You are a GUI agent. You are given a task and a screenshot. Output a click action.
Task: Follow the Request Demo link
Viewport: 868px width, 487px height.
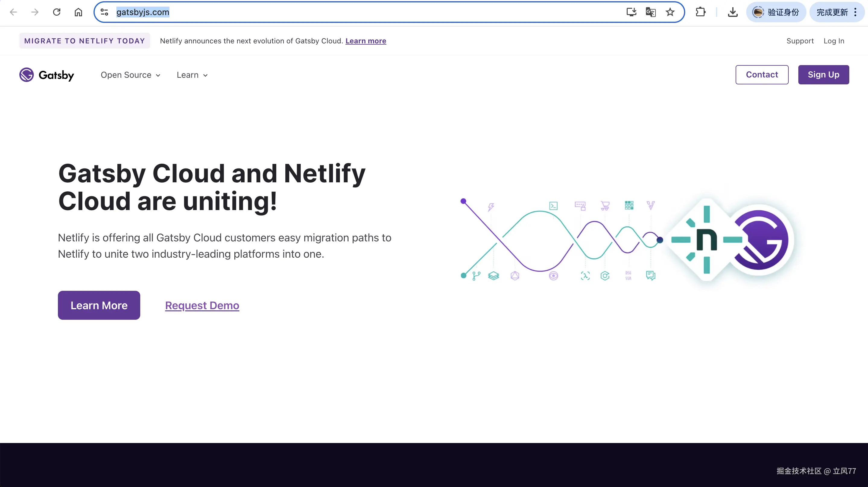202,305
